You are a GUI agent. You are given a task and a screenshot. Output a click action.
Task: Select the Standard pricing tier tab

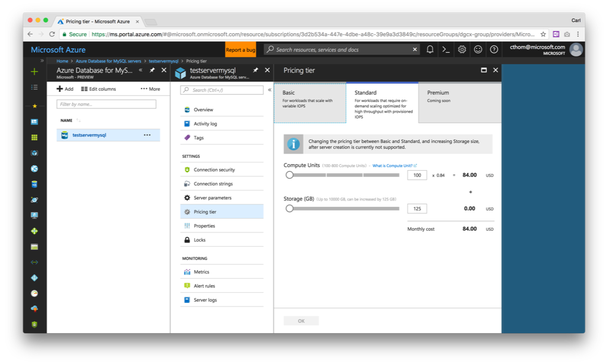pyautogui.click(x=382, y=103)
